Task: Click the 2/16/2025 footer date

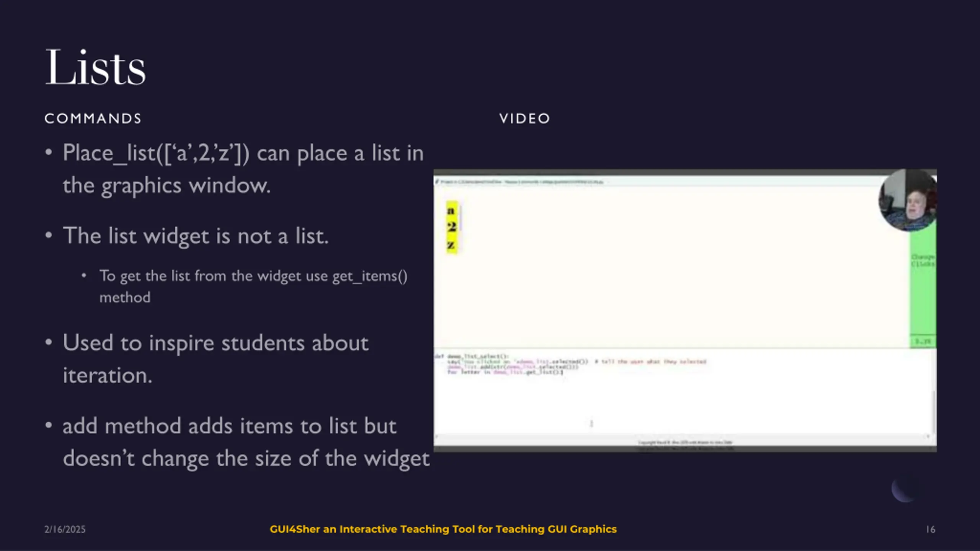Action: [65, 529]
